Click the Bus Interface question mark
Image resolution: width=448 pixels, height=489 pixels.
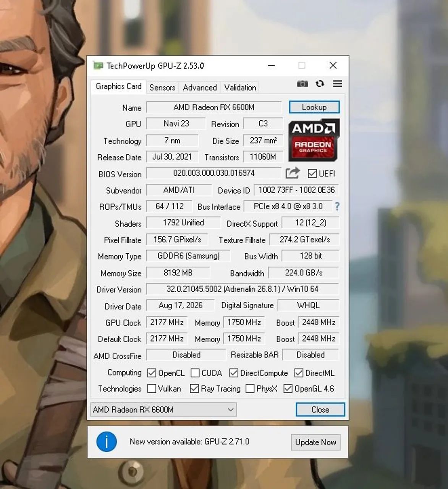pyautogui.click(x=337, y=207)
